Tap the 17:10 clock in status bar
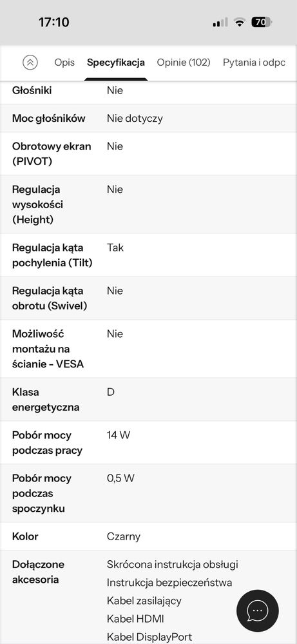 53,22
